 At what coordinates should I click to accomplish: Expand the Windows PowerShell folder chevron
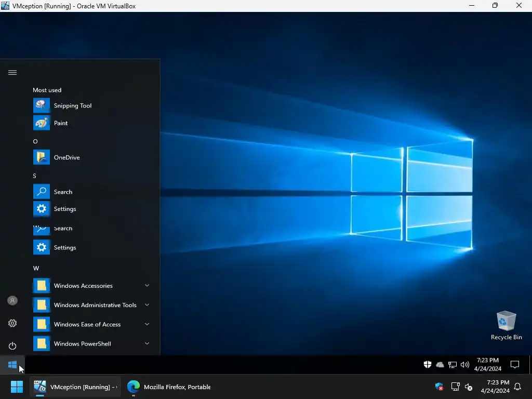pyautogui.click(x=147, y=344)
